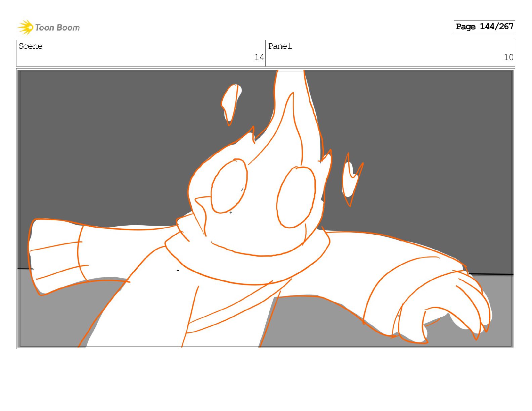
Task: Click the Toon Boom logo
Action: 49,27
